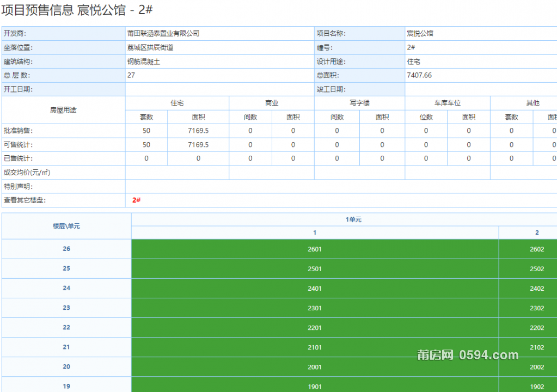
Task: Open the red 2# building link
Action: [137, 200]
